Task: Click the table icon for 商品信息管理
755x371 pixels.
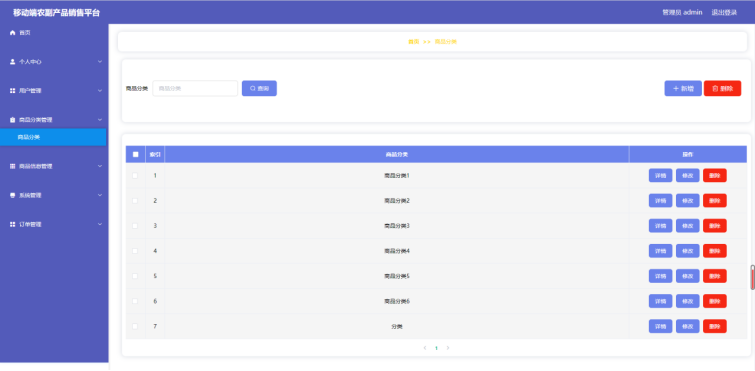Action: (13, 166)
